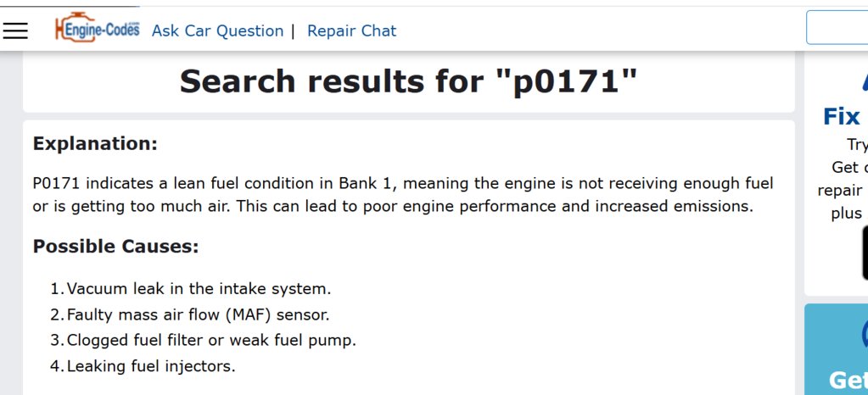Click the Possible Causes heading
868x395 pixels.
pos(115,247)
